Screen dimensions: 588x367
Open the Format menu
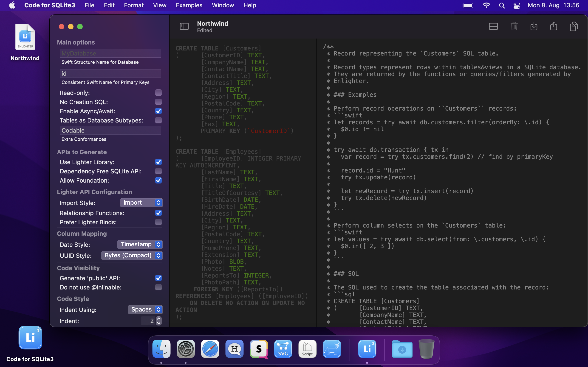(x=134, y=5)
